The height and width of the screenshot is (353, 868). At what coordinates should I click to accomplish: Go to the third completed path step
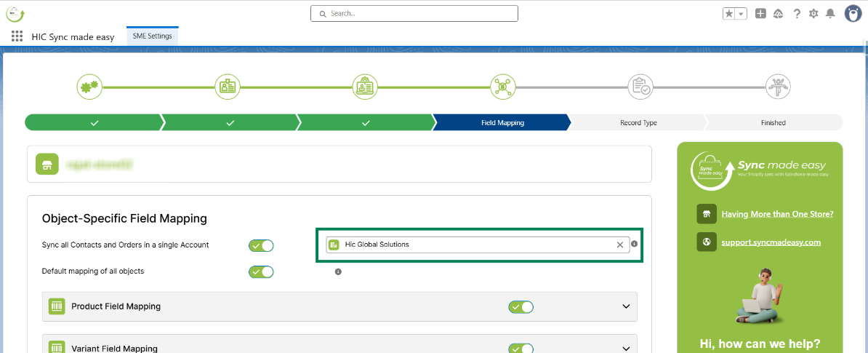366,122
